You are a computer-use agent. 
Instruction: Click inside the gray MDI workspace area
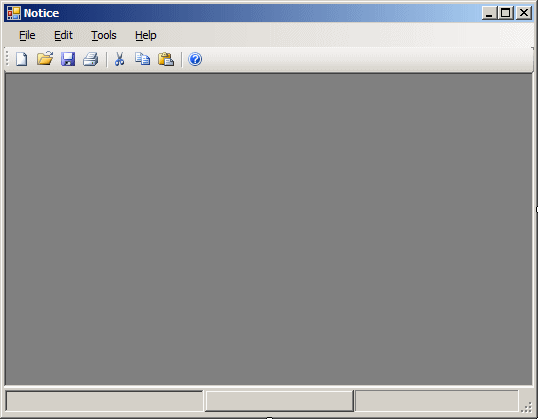coord(269,229)
